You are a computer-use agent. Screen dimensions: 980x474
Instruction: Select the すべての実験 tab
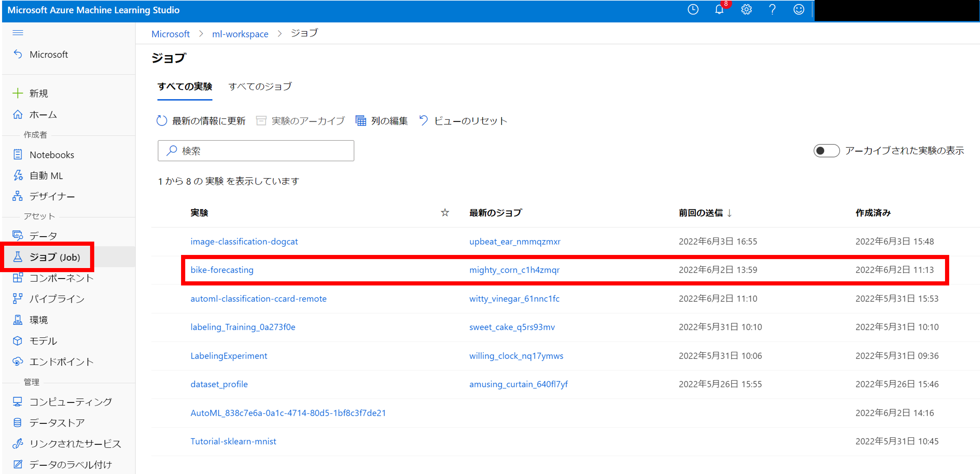pos(185,87)
